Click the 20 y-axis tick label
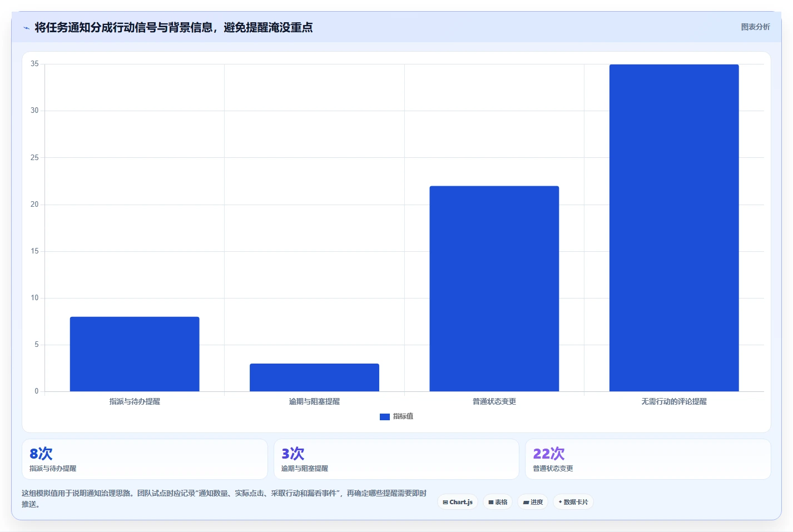This screenshot has width=793, height=532. click(x=34, y=205)
